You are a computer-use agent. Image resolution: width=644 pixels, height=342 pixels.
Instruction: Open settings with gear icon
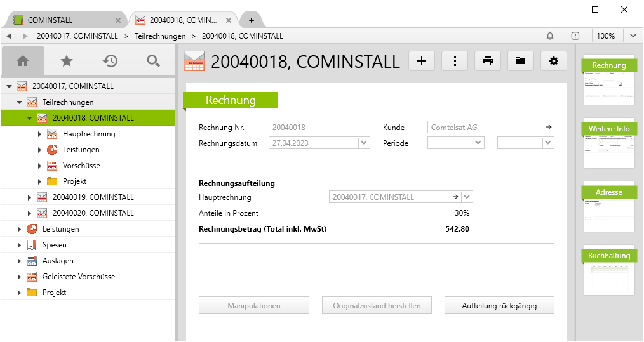(x=554, y=61)
